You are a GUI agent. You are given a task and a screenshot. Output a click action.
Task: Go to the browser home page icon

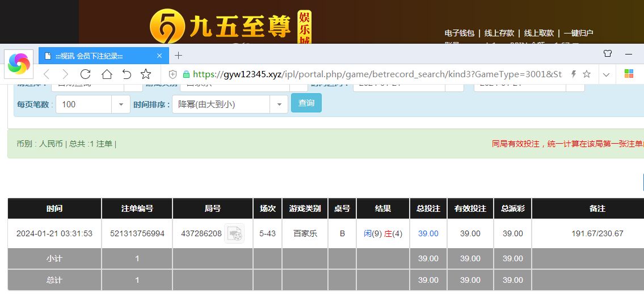tap(107, 74)
